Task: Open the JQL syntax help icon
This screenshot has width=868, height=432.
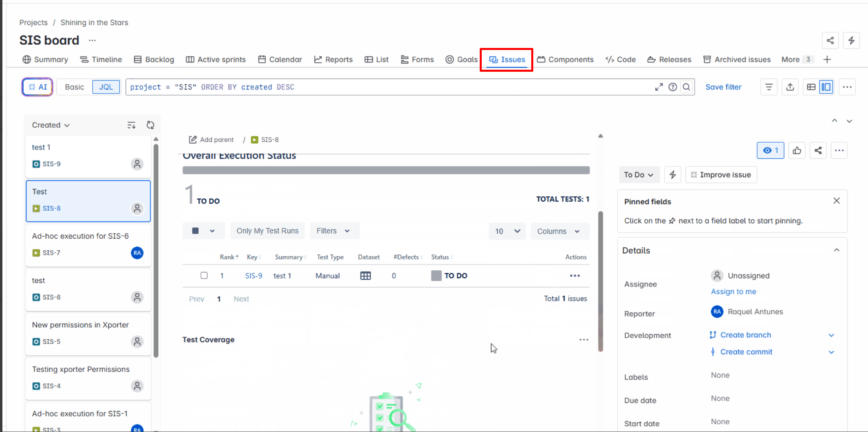Action: tap(672, 87)
